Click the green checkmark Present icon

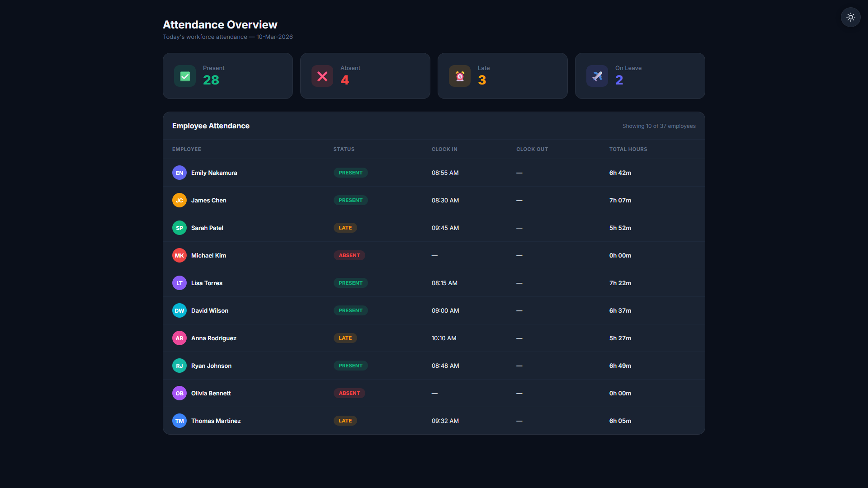click(x=185, y=76)
